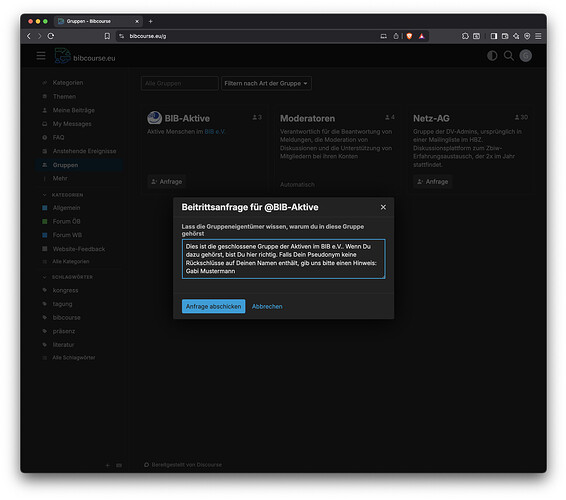Click the Abbrechen link
The height and width of the screenshot is (500, 566).
click(x=267, y=306)
